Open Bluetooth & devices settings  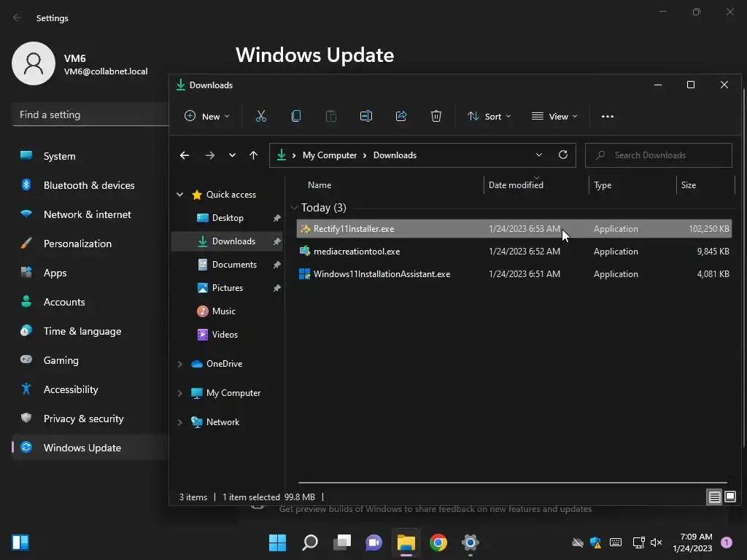coord(90,185)
